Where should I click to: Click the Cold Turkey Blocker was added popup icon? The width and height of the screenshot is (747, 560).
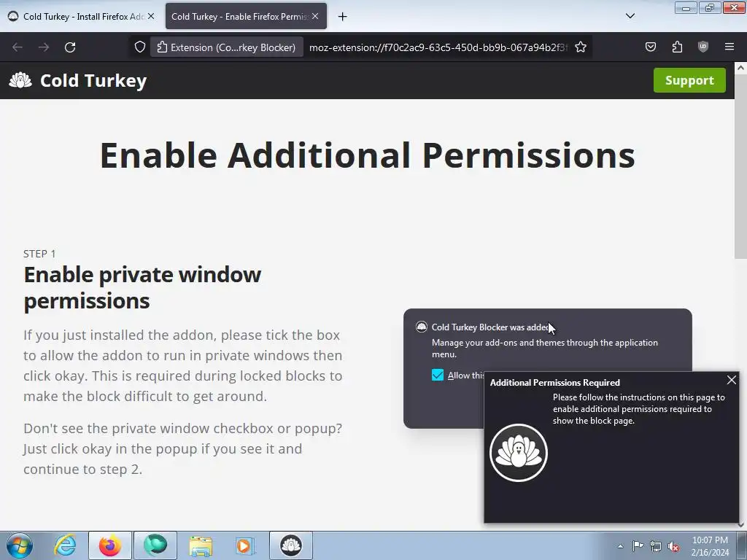[x=421, y=327]
